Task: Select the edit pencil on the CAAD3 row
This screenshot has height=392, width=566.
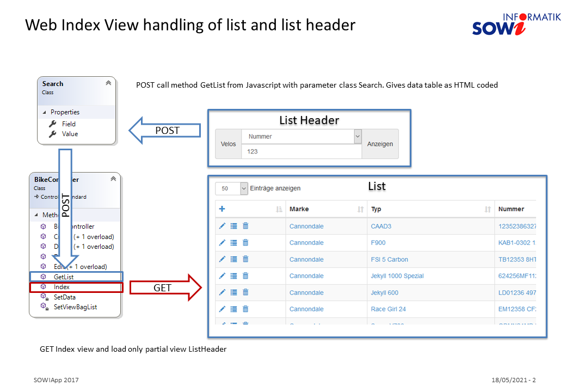Action: click(222, 226)
